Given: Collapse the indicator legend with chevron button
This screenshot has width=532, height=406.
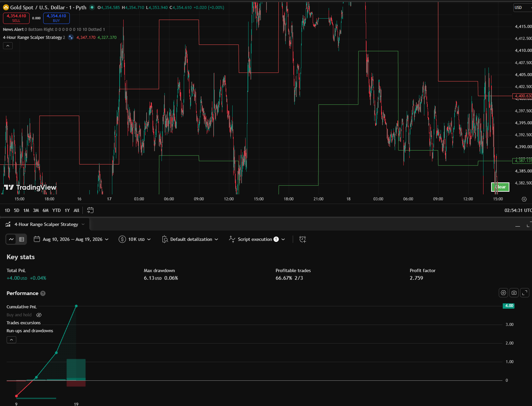Looking at the screenshot, I should (8, 46).
